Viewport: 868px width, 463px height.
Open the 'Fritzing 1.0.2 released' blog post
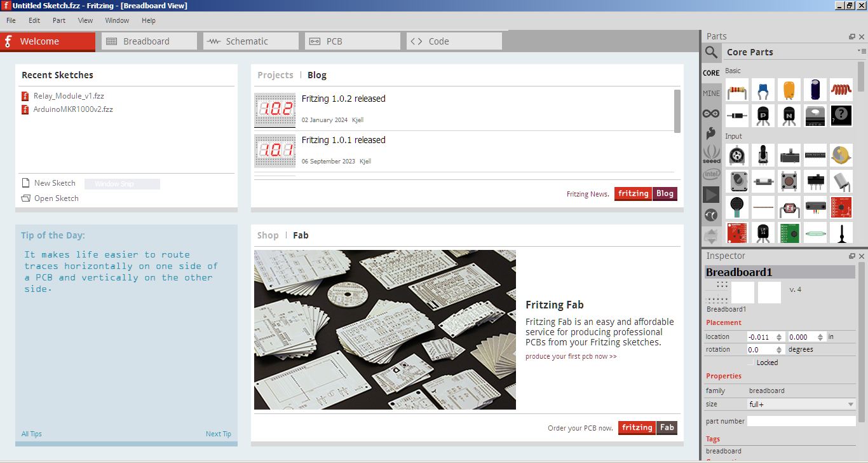point(343,99)
